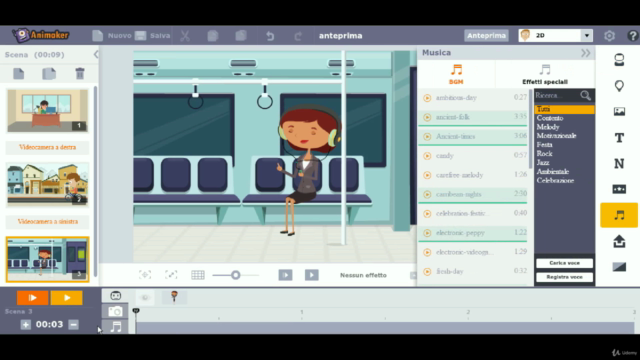640x360 pixels.
Task: Click the Videocamera a sinistra transition
Action: coord(48,222)
